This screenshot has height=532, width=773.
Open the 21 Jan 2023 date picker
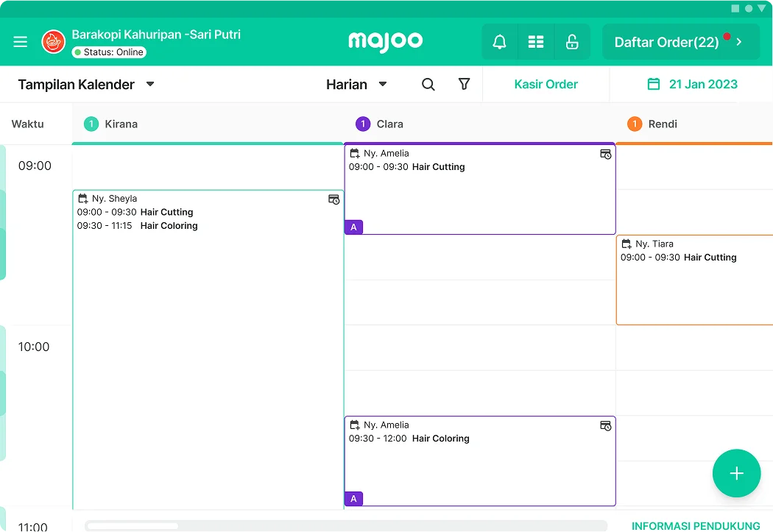pyautogui.click(x=692, y=85)
